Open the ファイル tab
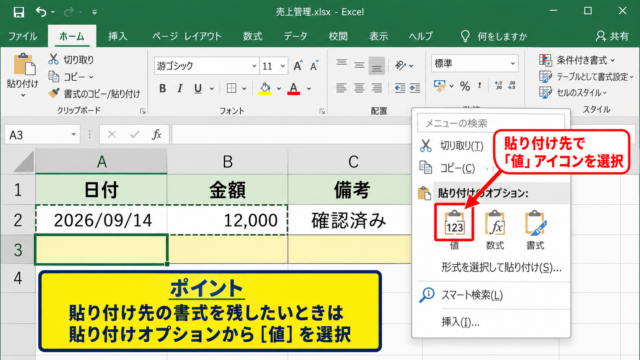The image size is (640, 360). 23,36
